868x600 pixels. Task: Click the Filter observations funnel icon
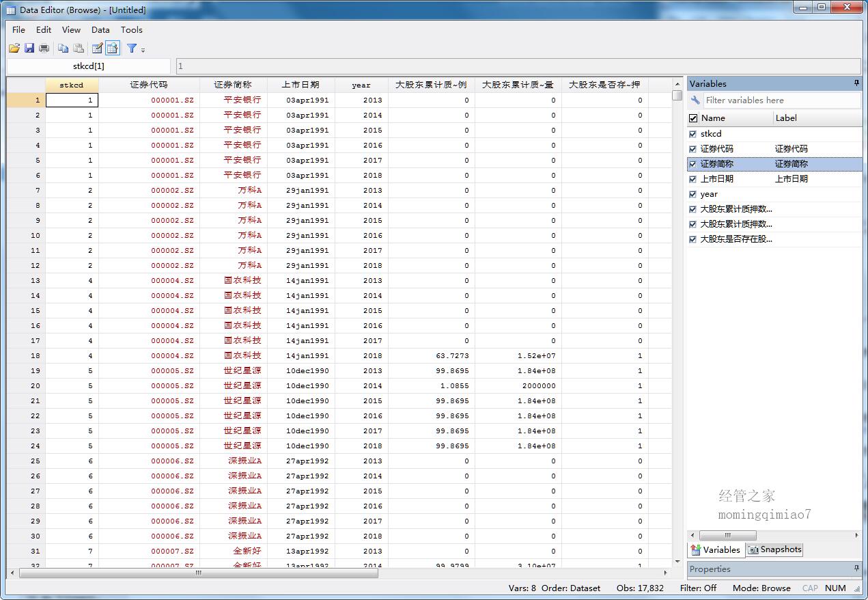click(132, 48)
